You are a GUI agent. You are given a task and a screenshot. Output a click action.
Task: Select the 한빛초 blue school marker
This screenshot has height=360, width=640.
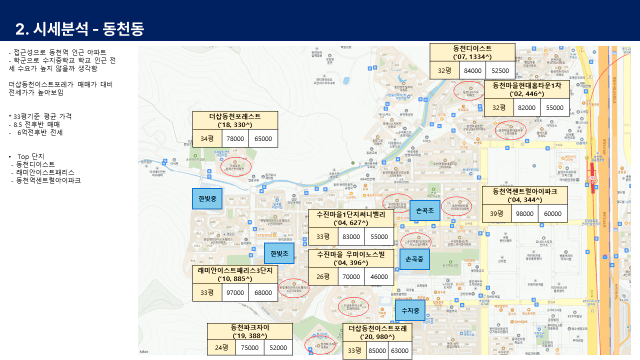coord(279,253)
